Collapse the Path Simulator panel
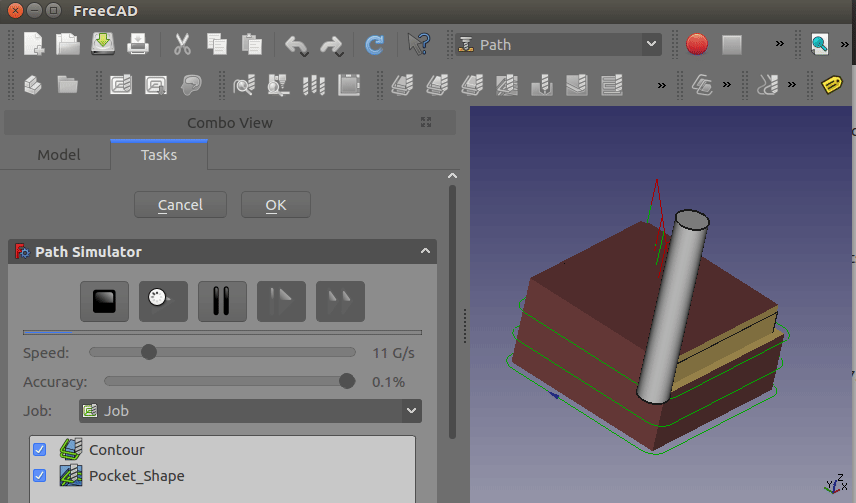 (x=425, y=252)
